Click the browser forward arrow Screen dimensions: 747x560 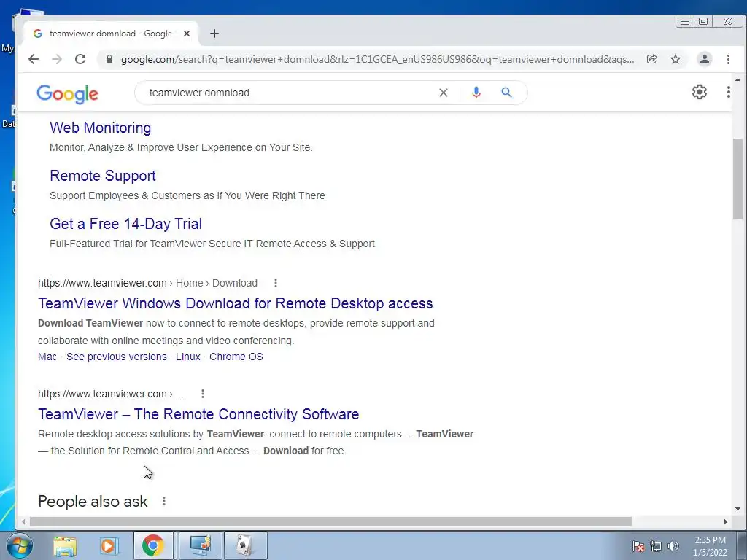(x=57, y=59)
